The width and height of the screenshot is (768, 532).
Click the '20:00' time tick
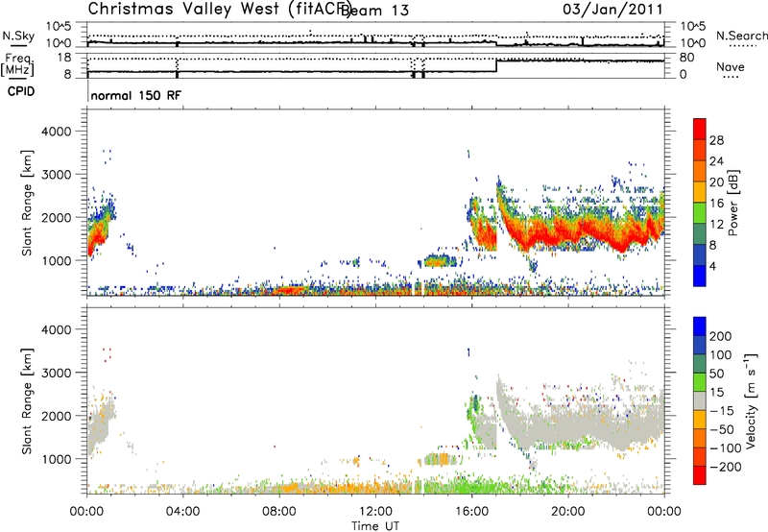(567, 512)
